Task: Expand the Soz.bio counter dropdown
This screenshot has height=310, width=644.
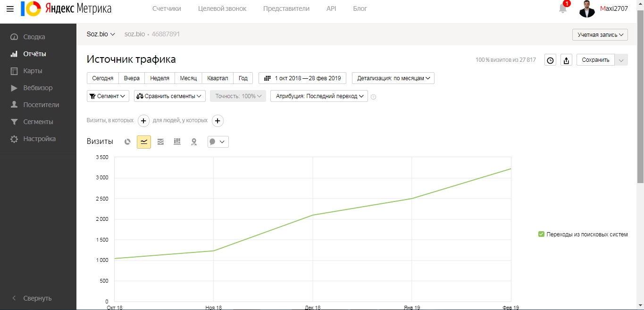Action: [101, 34]
